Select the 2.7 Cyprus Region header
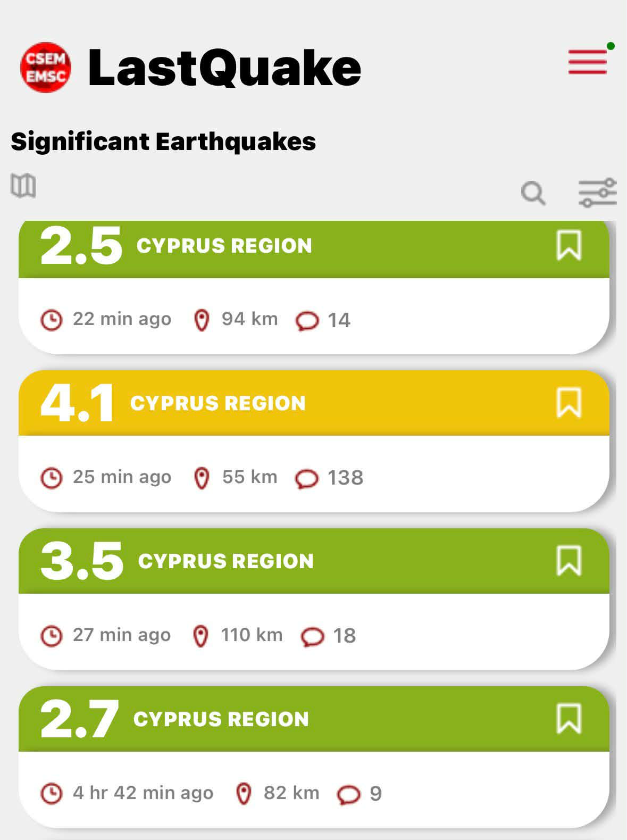This screenshot has width=627, height=840. pos(221,719)
